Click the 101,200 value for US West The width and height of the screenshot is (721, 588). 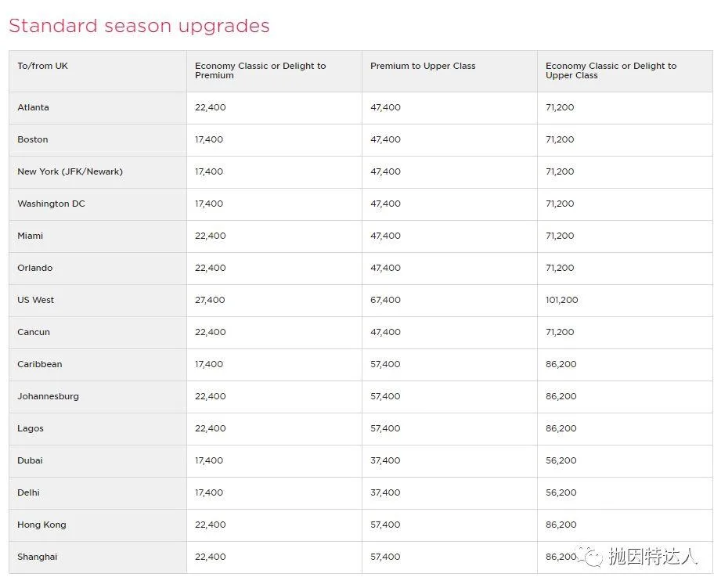click(x=562, y=300)
